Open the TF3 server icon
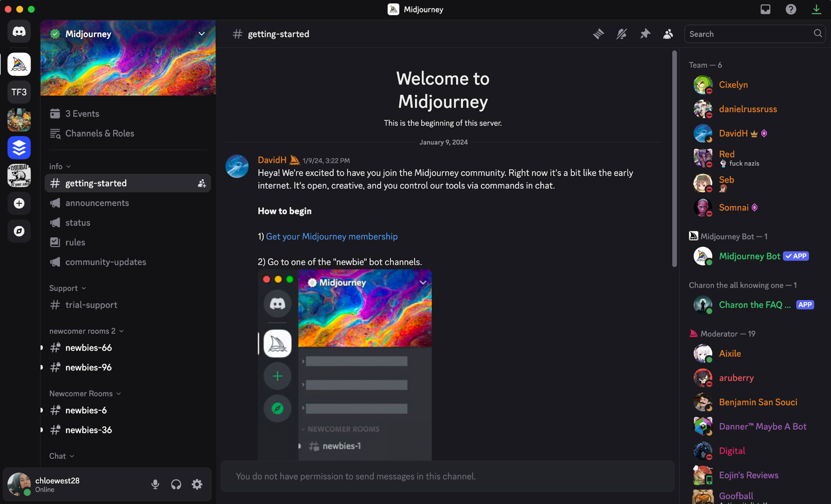Screen dimensions: 831x504 (x=19, y=92)
